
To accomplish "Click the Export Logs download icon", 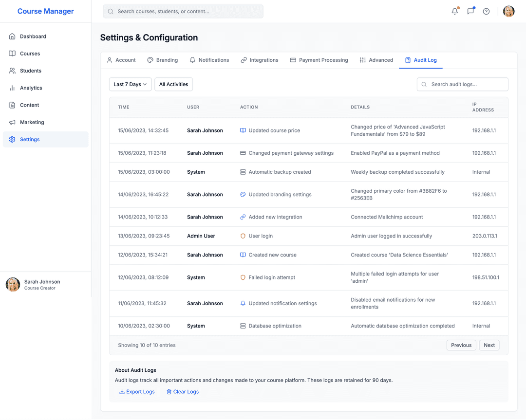I will (x=122, y=392).
